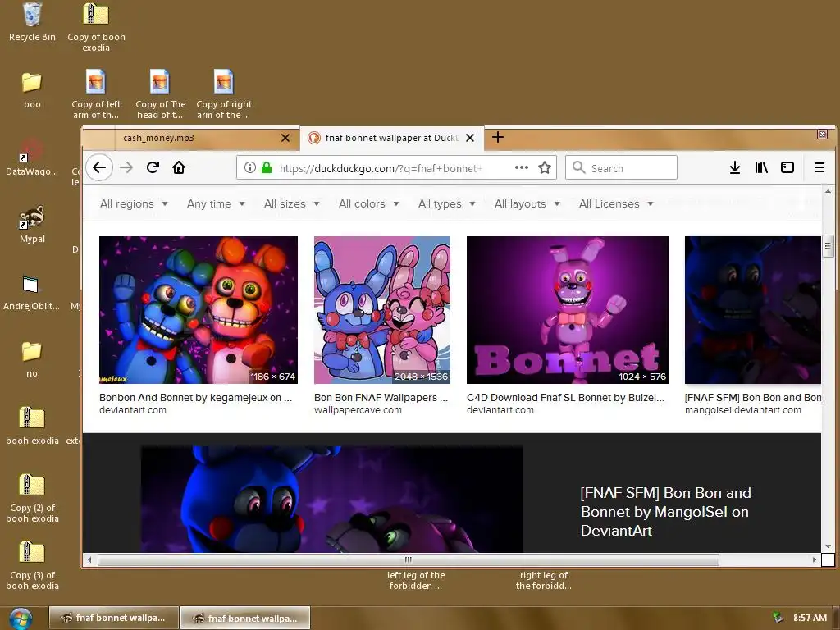Image resolution: width=840 pixels, height=630 pixels.
Task: Expand the All regions filter
Action: click(134, 203)
